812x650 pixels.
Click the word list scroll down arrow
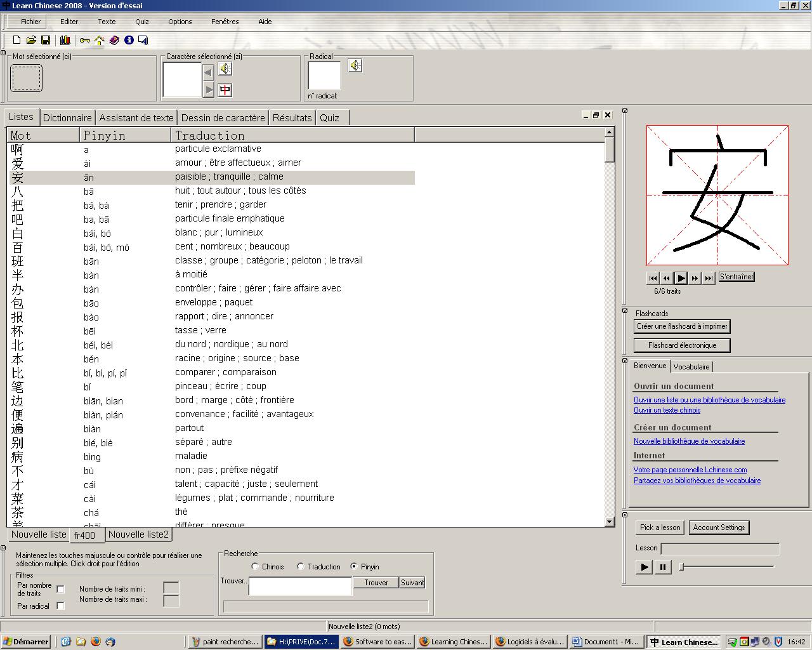coord(609,522)
